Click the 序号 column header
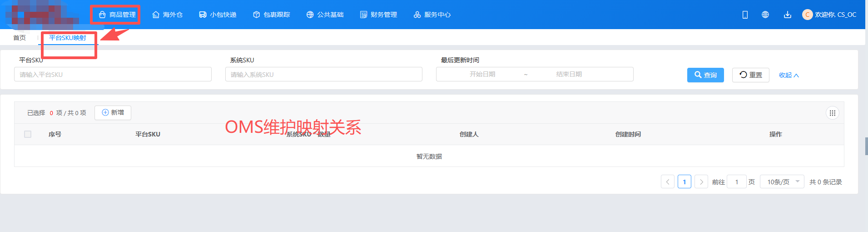Image resolution: width=868 pixels, height=232 pixels. point(55,134)
